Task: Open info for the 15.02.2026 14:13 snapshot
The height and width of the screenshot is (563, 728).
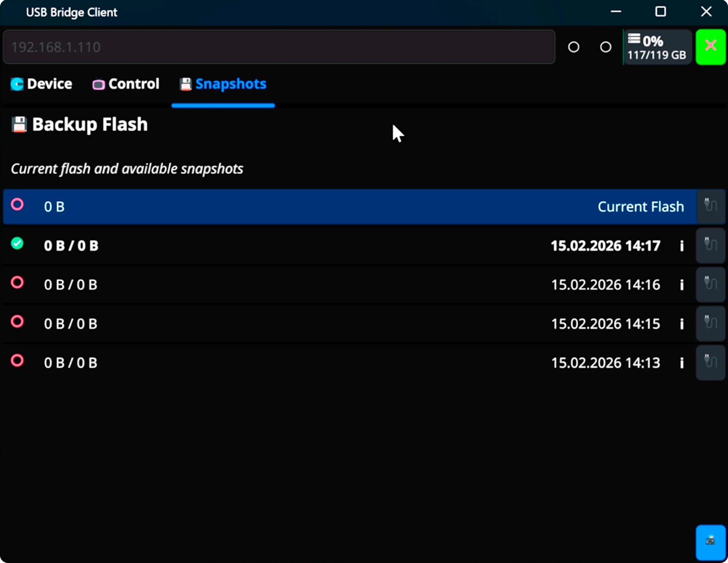Action: (x=682, y=363)
